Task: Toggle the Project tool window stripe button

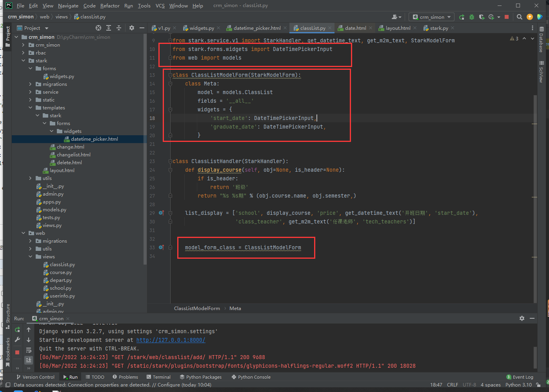Action: click(x=8, y=37)
